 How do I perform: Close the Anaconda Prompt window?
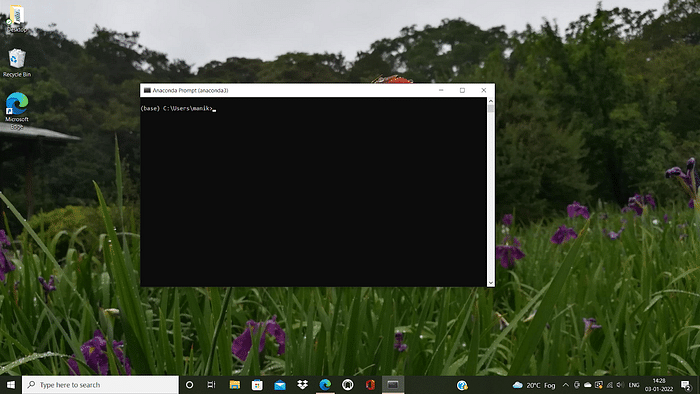pos(483,90)
